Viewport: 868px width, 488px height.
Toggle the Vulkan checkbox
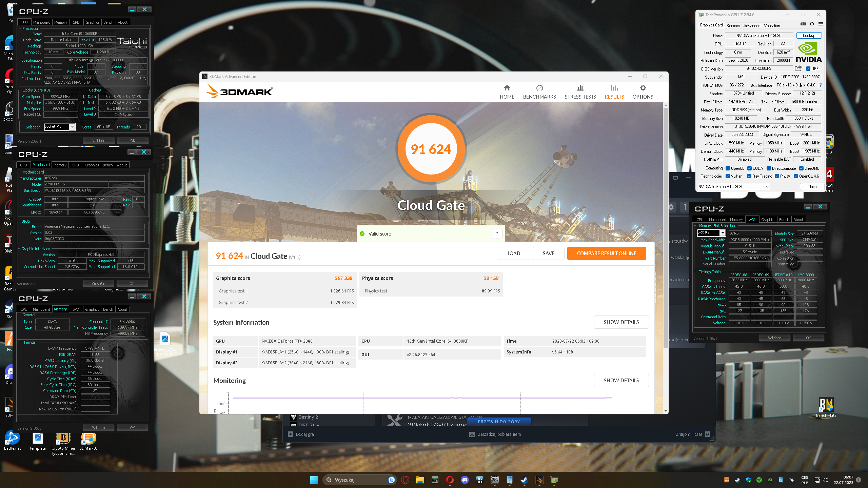coord(728,176)
